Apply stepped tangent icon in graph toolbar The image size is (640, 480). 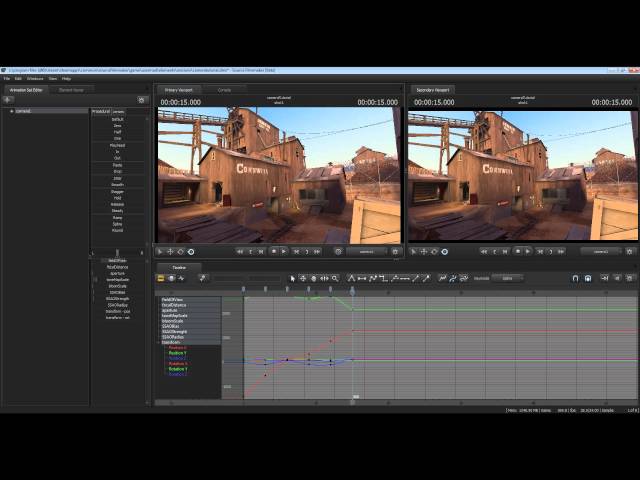(x=383, y=278)
